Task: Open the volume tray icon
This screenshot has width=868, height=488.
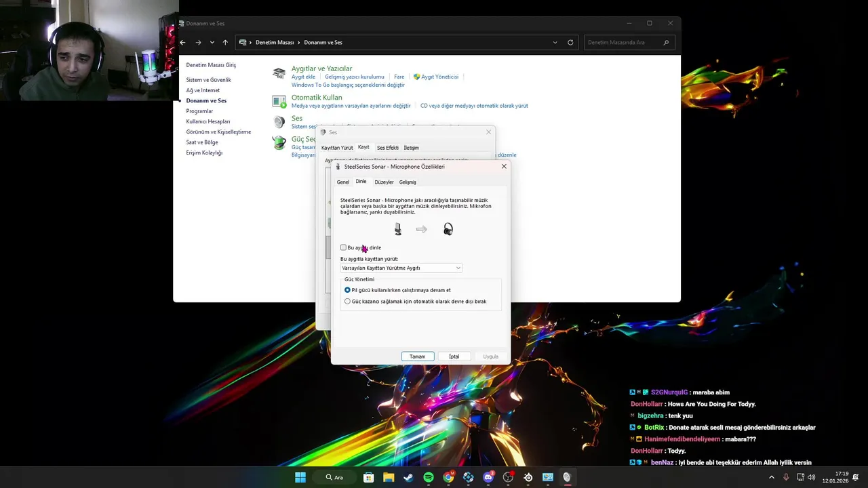Action: [812, 477]
